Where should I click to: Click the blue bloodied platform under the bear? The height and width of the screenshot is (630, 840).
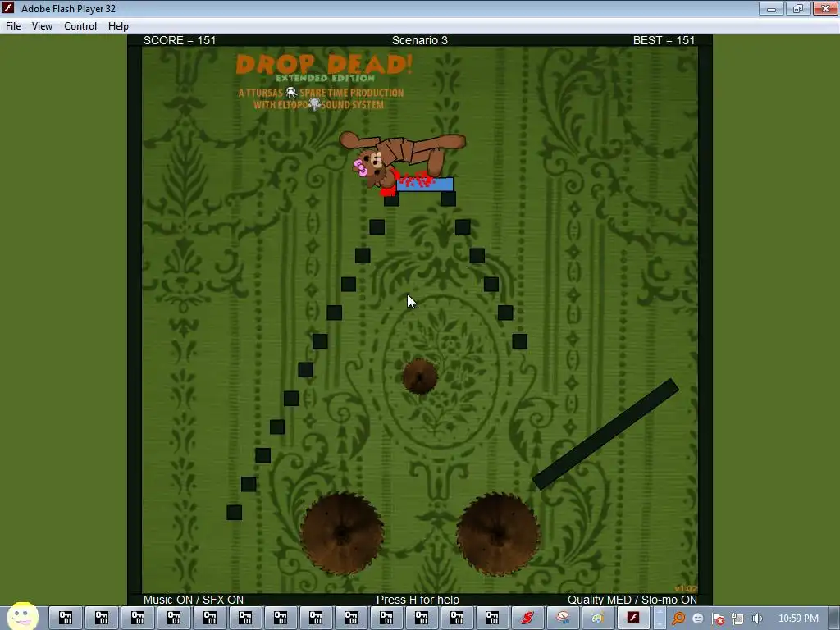point(424,185)
